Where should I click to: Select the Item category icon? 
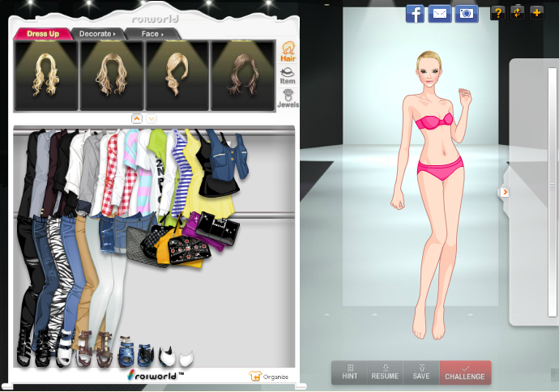click(x=288, y=76)
